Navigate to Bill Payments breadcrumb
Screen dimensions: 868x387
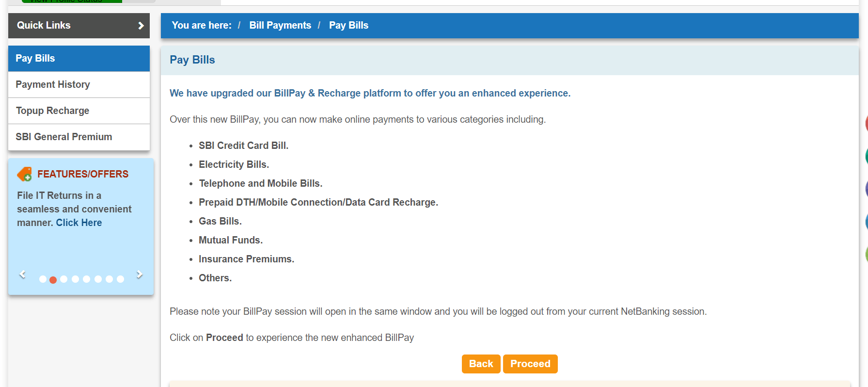[x=280, y=25]
